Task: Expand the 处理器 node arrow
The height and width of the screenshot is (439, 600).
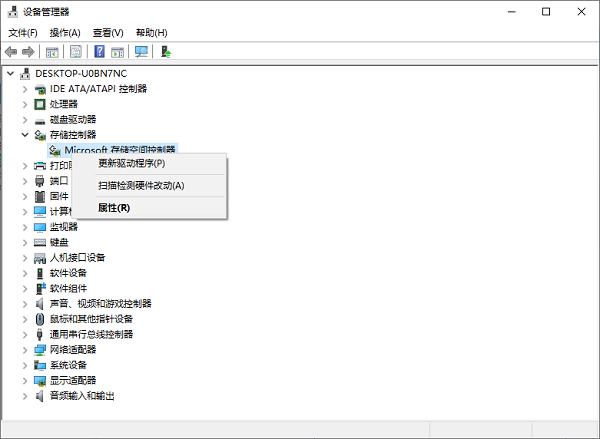Action: (x=25, y=104)
